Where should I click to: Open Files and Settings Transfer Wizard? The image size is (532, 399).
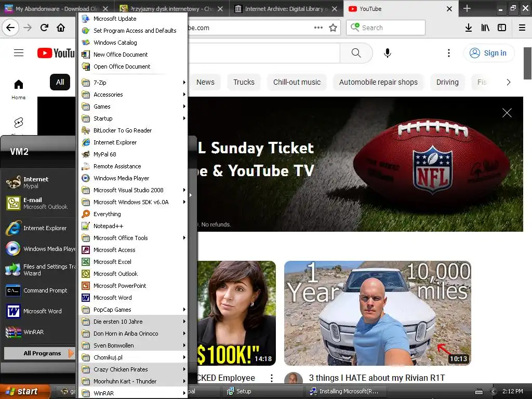(39, 270)
